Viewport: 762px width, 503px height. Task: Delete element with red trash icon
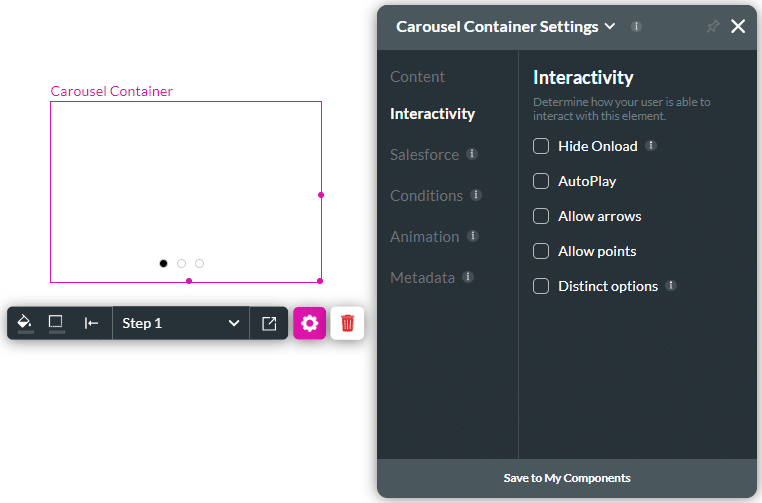(347, 323)
